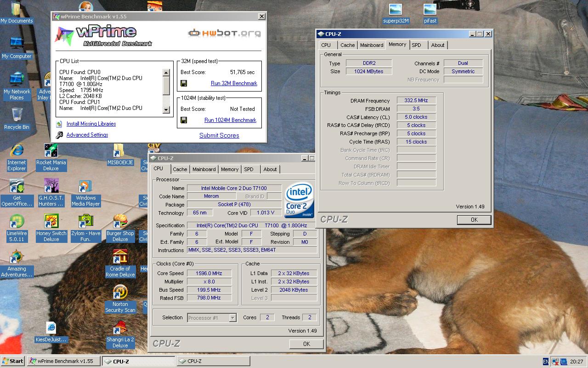
Task: Open KiesDeJuist desktop file icon
Action: [x=51, y=332]
